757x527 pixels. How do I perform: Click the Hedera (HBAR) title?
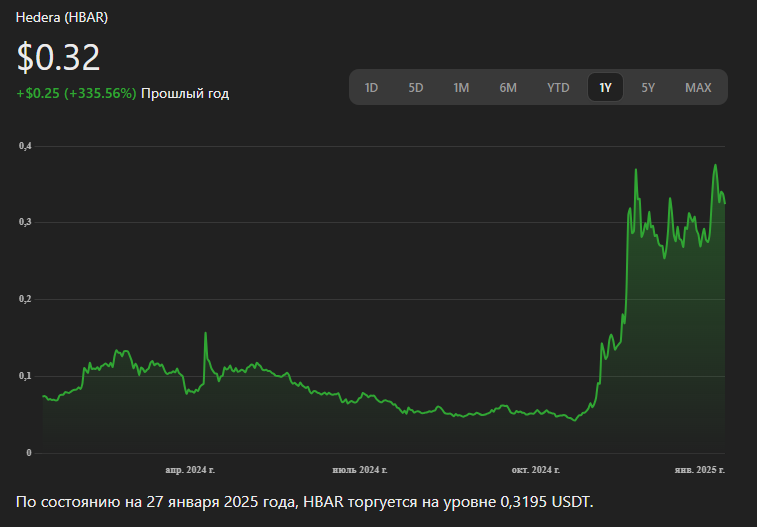coord(62,17)
